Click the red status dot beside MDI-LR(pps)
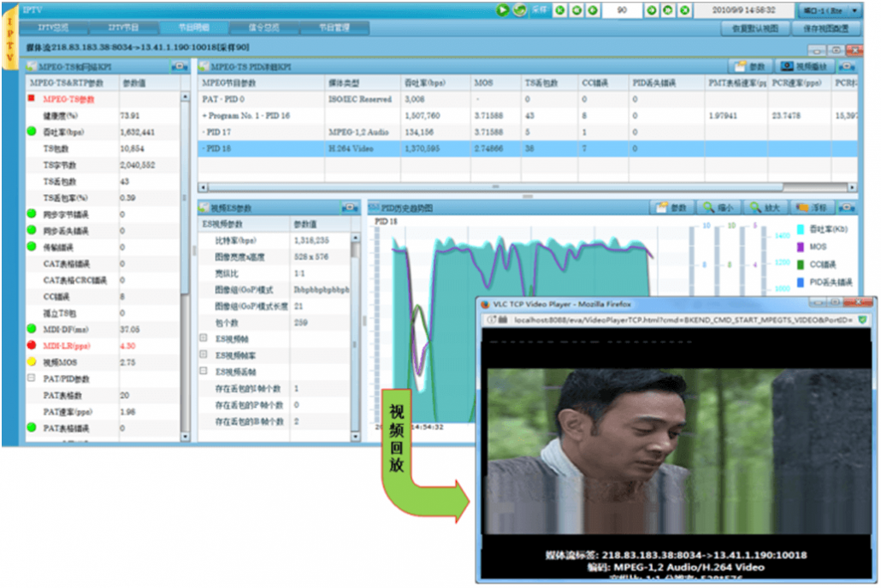881x588 pixels. 32,345
